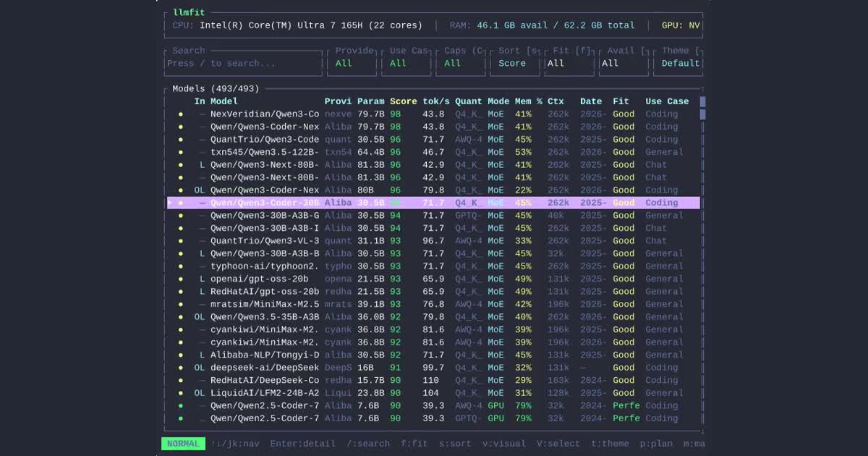Viewport: 868px width, 456px height.
Task: Select the QuantTrio/Qwen3-Code model row
Action: click(x=433, y=140)
